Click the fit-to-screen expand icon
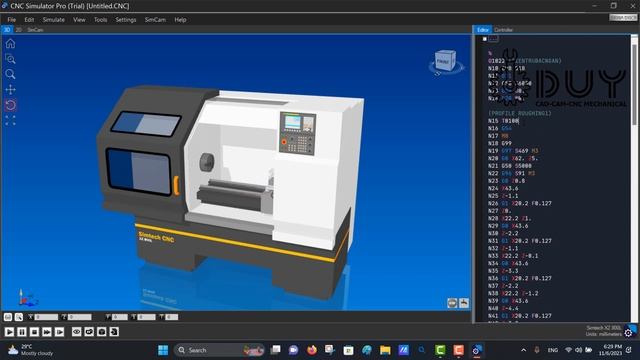The image size is (640, 360). click(10, 120)
